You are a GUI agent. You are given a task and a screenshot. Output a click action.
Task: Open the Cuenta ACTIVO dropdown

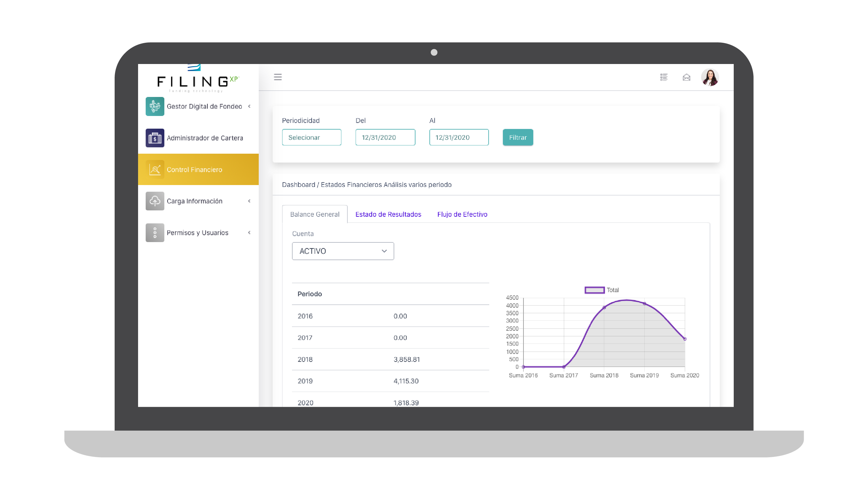(x=343, y=251)
